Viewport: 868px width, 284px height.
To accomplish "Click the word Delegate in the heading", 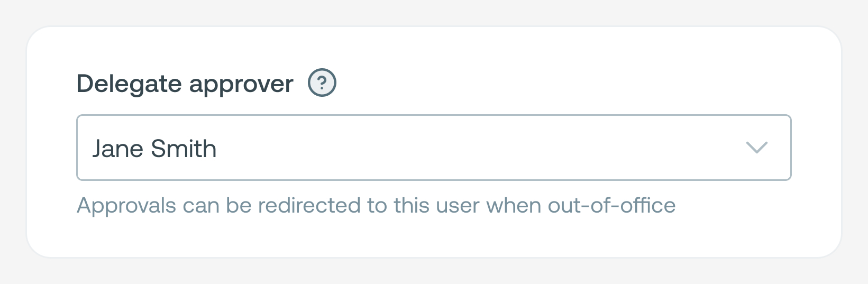I will 129,84.
